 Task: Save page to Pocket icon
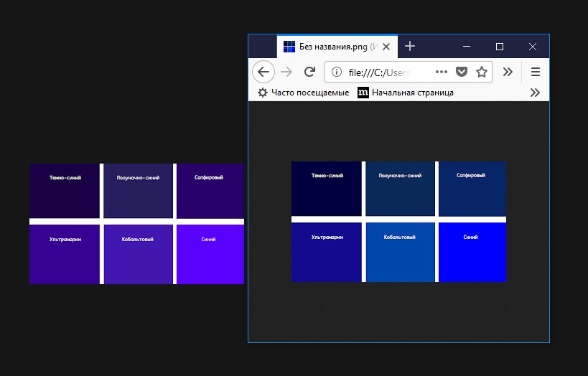[x=461, y=72]
